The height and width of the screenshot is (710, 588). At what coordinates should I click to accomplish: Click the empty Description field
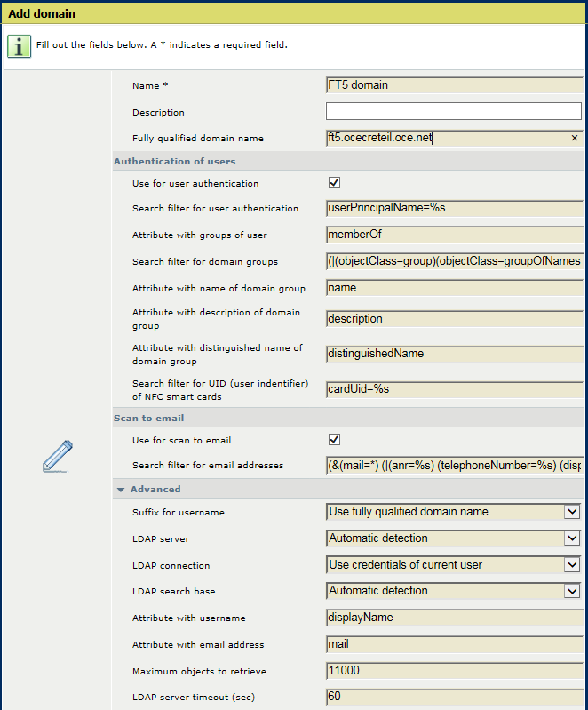pos(454,111)
